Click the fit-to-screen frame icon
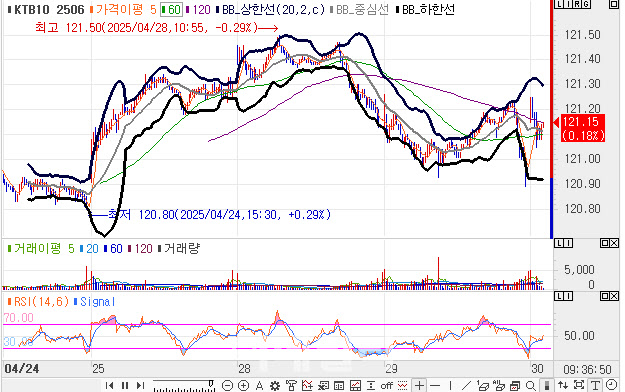The width and height of the screenshot is (625, 392). 579,386
